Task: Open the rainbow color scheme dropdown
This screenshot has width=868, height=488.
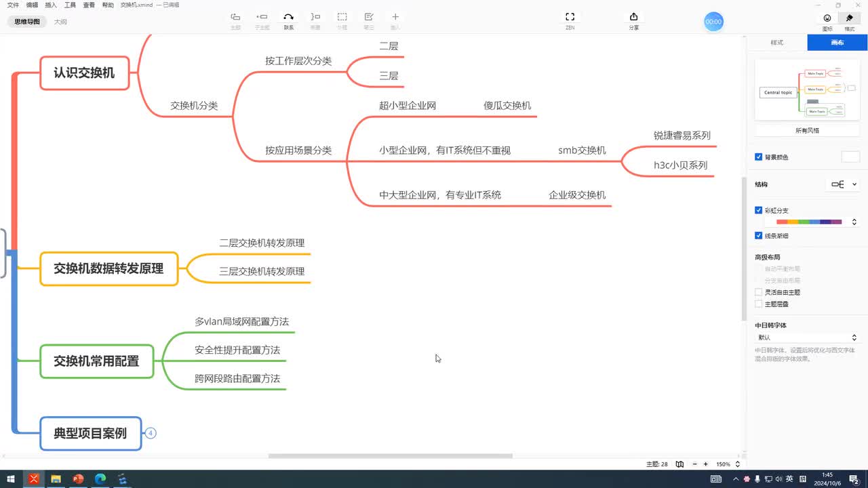Action: 854,222
